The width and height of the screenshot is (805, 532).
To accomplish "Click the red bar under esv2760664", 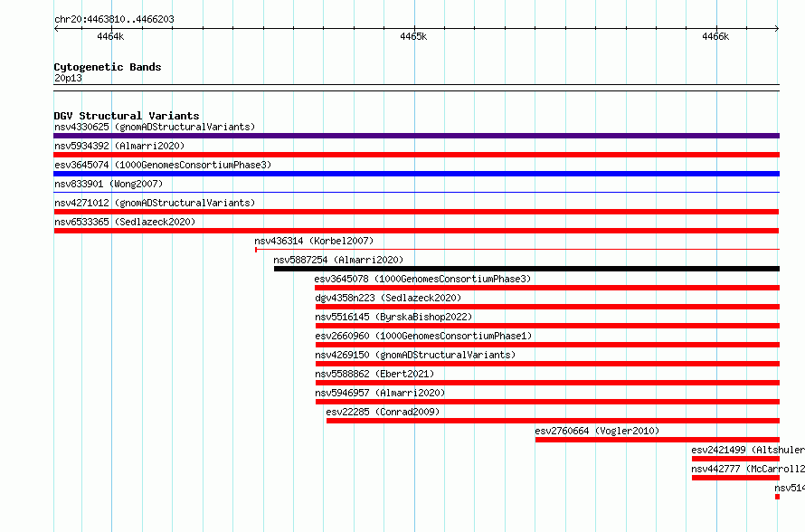I will [658, 440].
